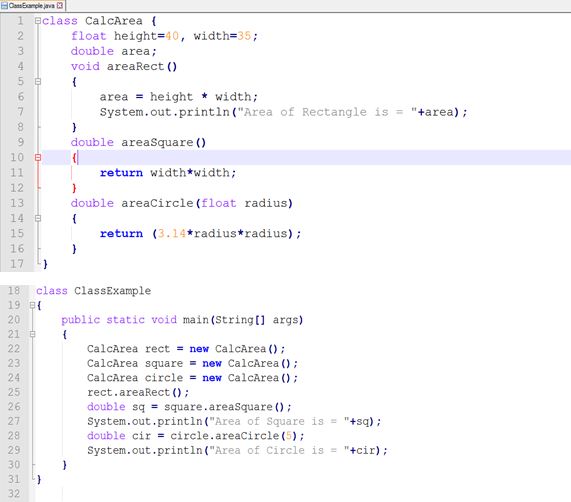Screen dimensions: 571x502
Task: Click line number 2 in the margin
Action: pos(20,36)
